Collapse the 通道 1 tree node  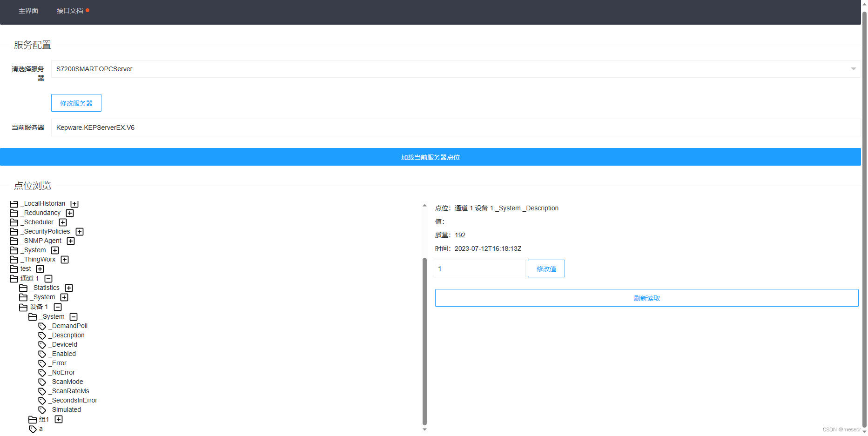pyautogui.click(x=48, y=278)
